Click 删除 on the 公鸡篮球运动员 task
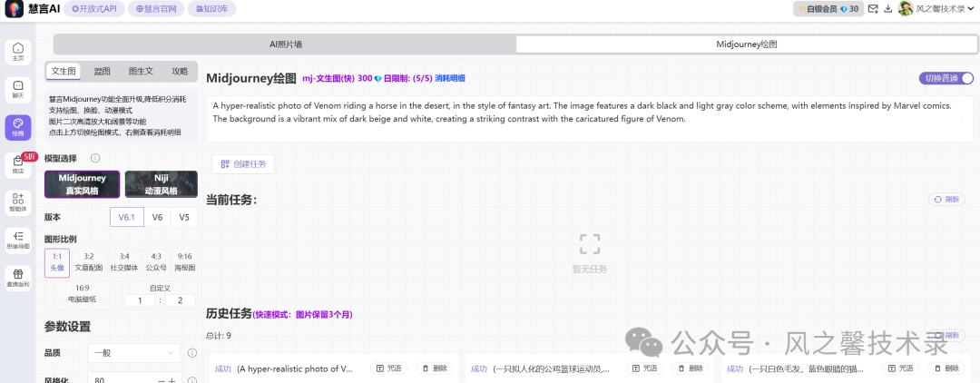The height and width of the screenshot is (383, 980). tap(690, 368)
